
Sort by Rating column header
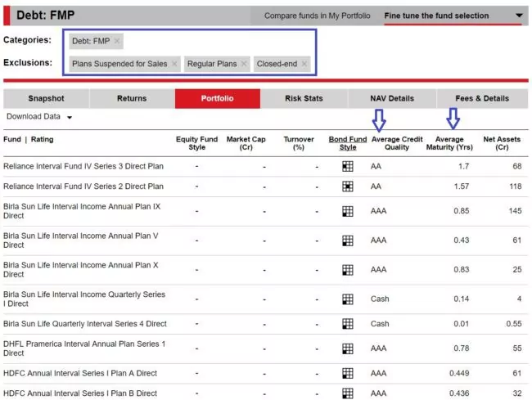(42, 139)
